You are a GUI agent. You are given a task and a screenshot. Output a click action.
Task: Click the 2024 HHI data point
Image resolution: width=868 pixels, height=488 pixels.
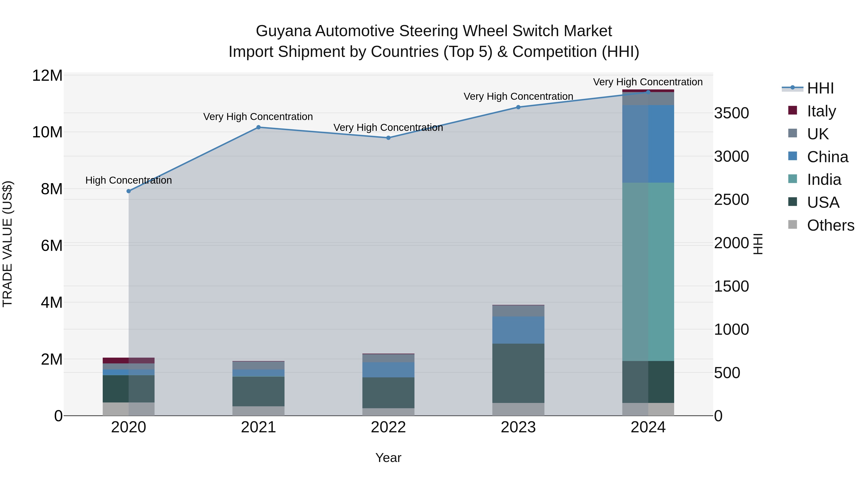[x=648, y=92]
